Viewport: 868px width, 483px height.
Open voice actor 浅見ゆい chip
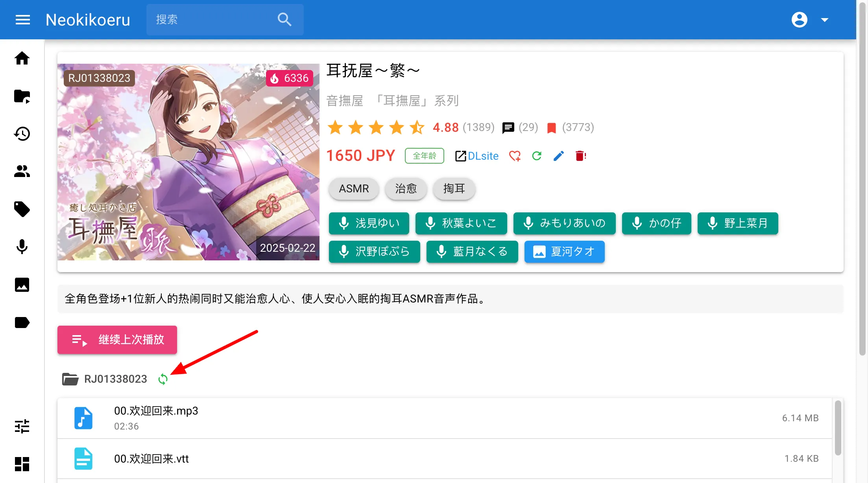(x=369, y=223)
